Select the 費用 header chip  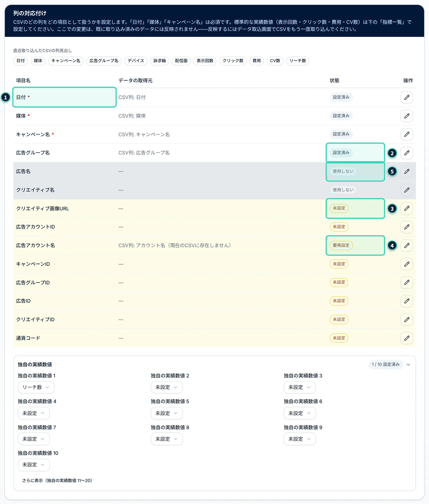(x=256, y=61)
